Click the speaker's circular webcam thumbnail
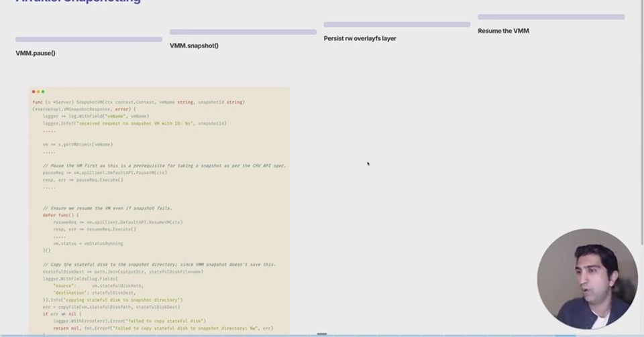 click(588, 279)
